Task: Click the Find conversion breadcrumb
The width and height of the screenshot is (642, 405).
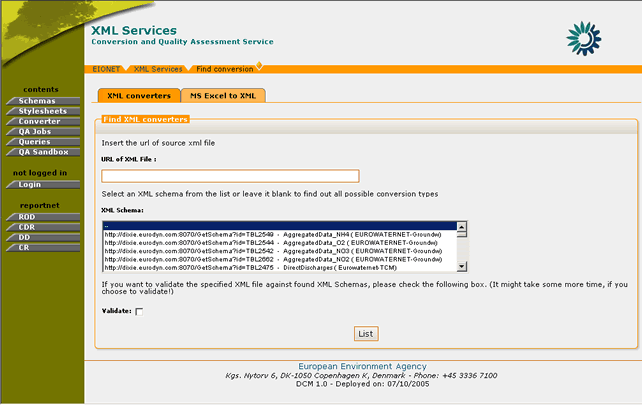Action: (x=225, y=69)
